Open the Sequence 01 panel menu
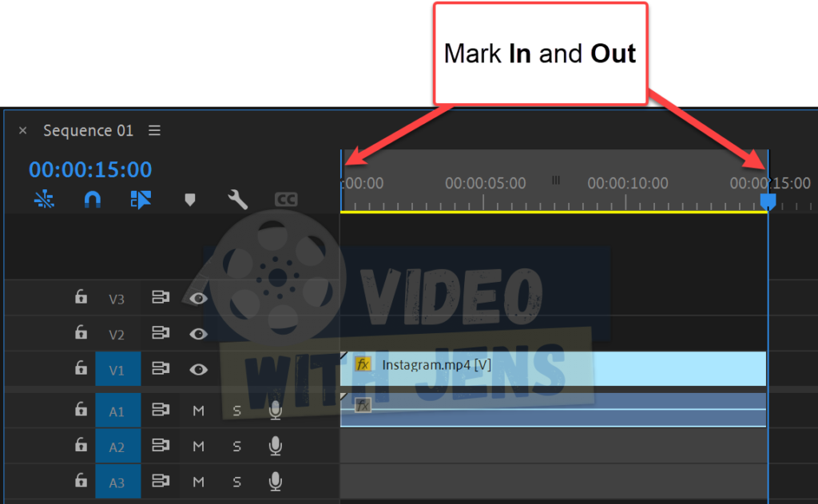Image resolution: width=818 pixels, height=504 pixels. pos(154,130)
